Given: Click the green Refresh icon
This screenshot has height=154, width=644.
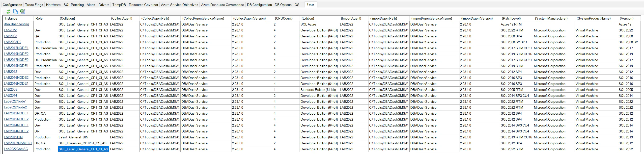Looking at the screenshot, I should click(8, 11).
